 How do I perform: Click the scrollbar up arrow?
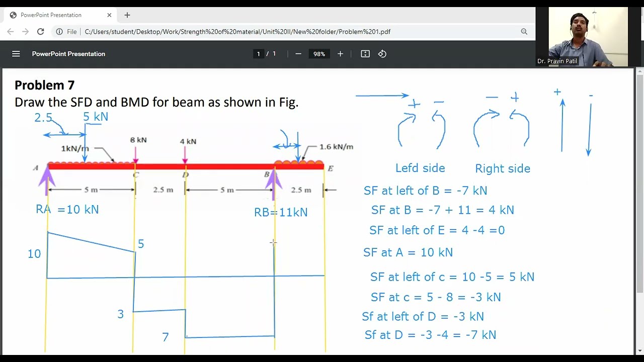coord(640,72)
